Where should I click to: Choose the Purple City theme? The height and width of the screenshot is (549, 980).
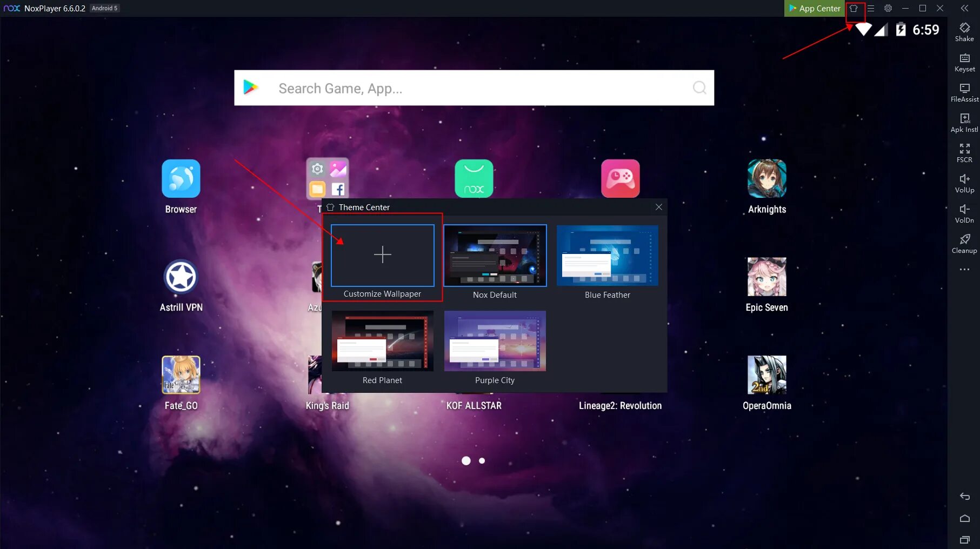tap(495, 340)
